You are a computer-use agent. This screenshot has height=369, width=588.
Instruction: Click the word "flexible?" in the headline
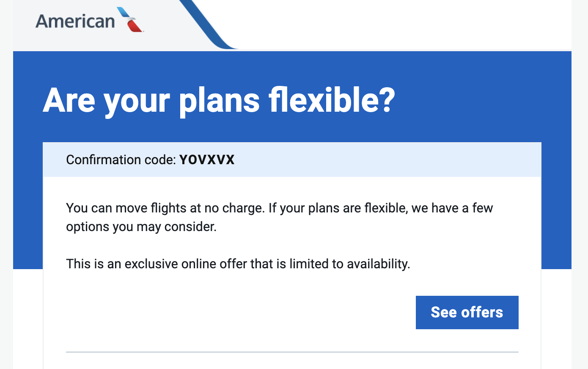click(x=332, y=100)
